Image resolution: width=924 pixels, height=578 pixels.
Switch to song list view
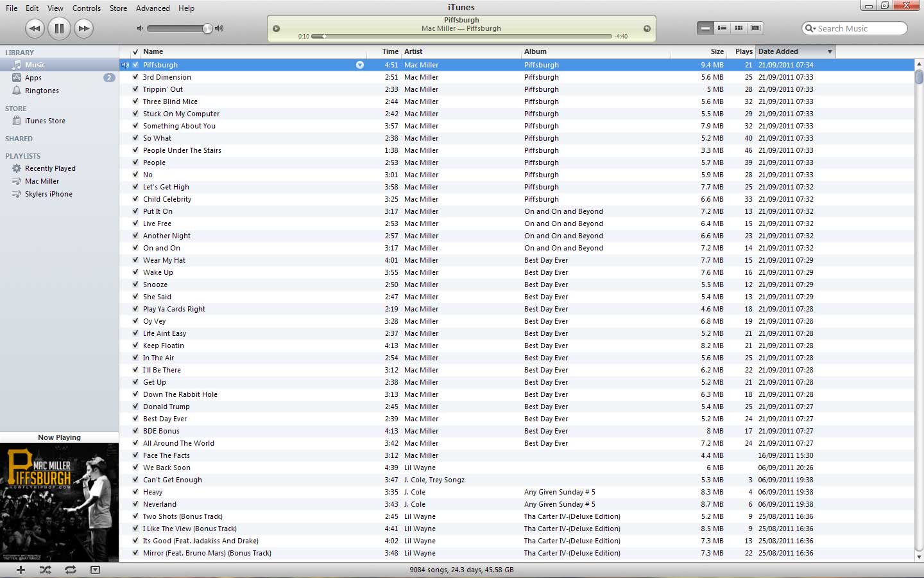[705, 28]
